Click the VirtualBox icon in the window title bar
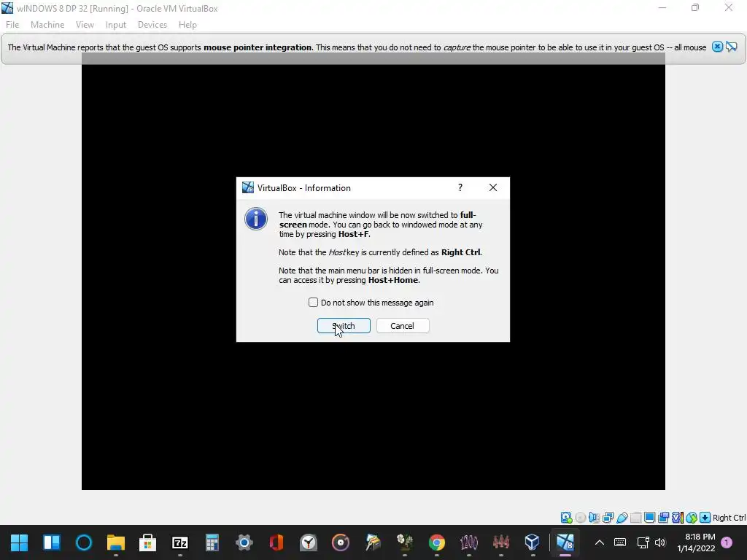747x560 pixels. [x=7, y=8]
